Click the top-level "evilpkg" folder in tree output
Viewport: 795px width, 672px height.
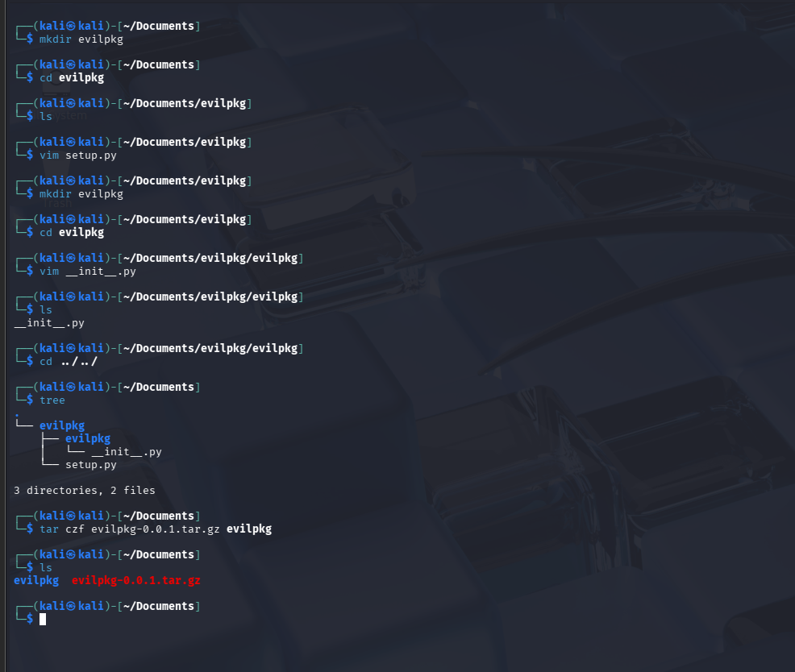pyautogui.click(x=62, y=425)
